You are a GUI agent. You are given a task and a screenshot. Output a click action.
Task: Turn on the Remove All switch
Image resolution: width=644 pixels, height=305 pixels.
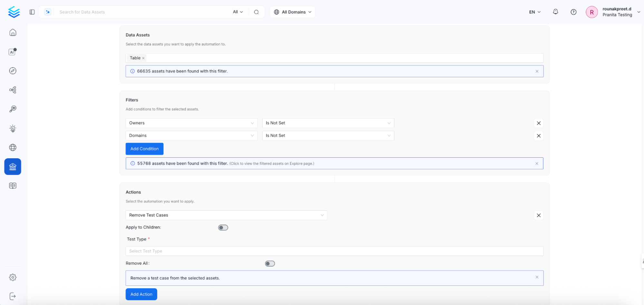pos(270,263)
